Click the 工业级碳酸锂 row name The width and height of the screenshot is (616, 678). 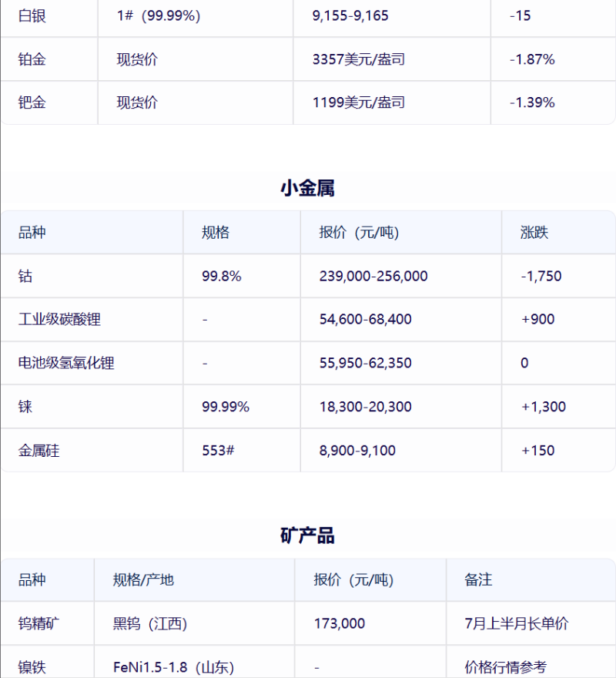point(59,319)
